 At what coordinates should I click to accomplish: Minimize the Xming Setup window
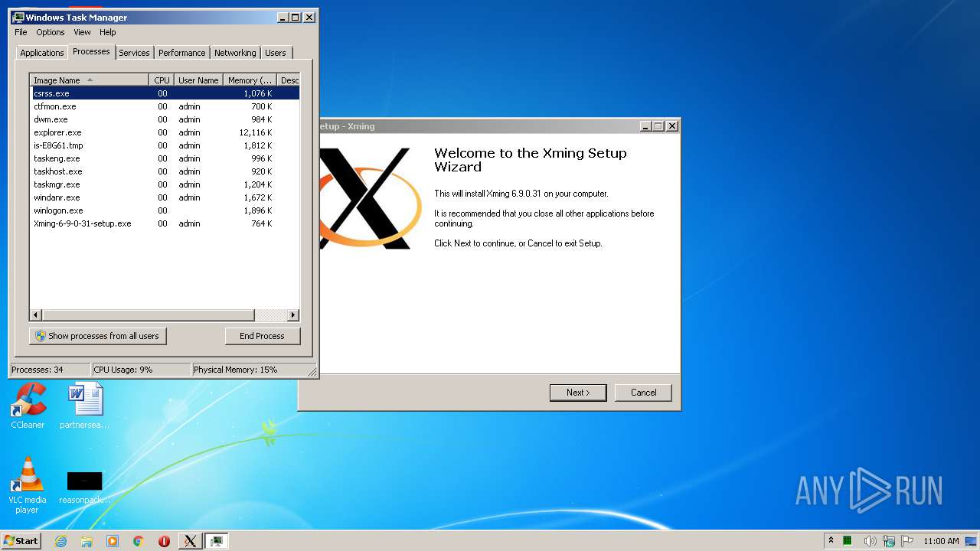645,126
